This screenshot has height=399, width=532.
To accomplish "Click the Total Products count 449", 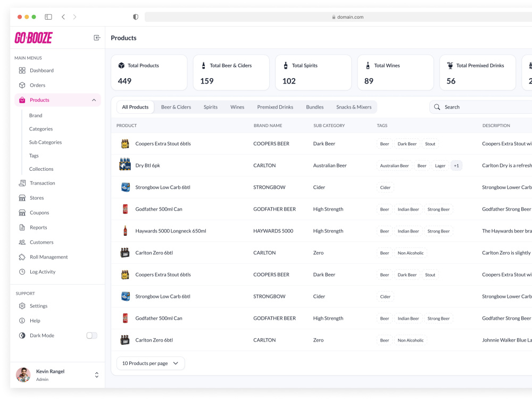I will pos(124,81).
